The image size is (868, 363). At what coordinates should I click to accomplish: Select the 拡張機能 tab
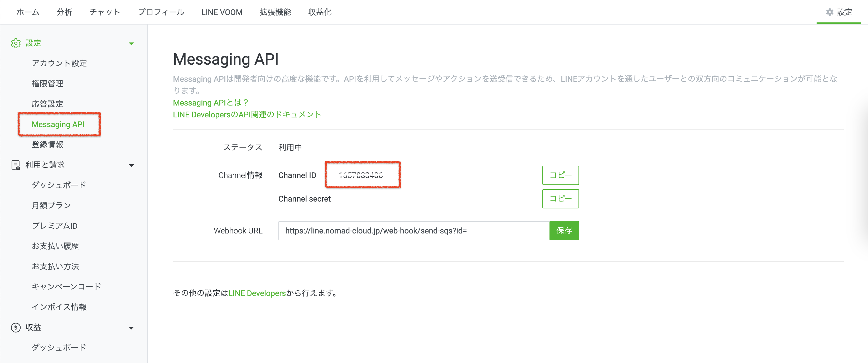[x=275, y=12]
